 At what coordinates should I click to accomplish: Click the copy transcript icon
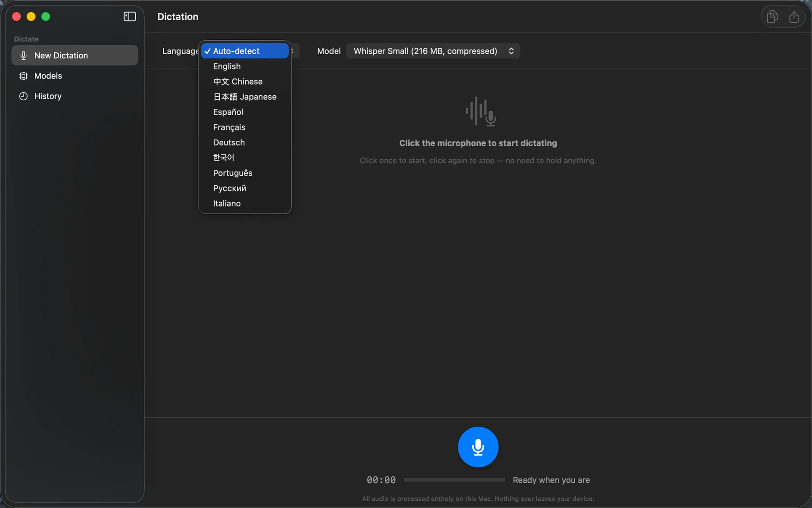(x=772, y=17)
